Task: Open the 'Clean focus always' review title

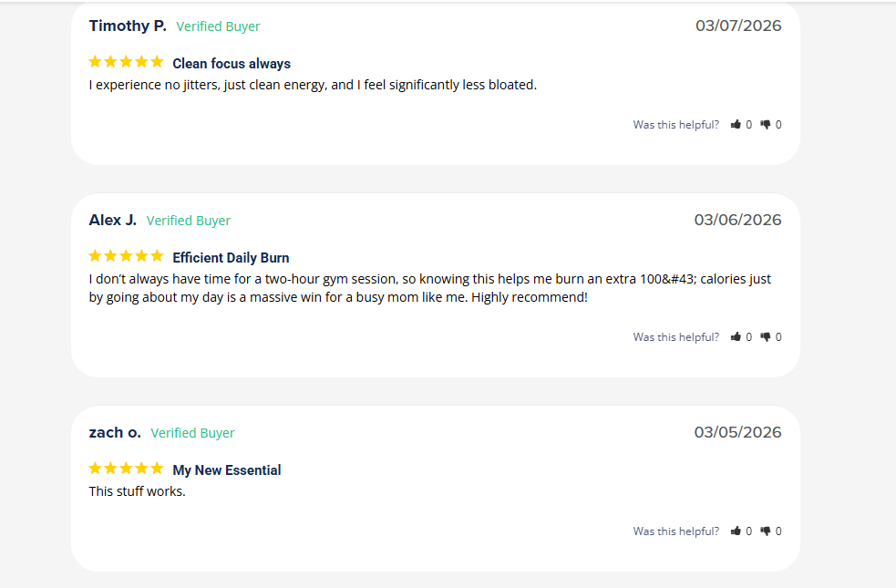Action: click(x=232, y=64)
